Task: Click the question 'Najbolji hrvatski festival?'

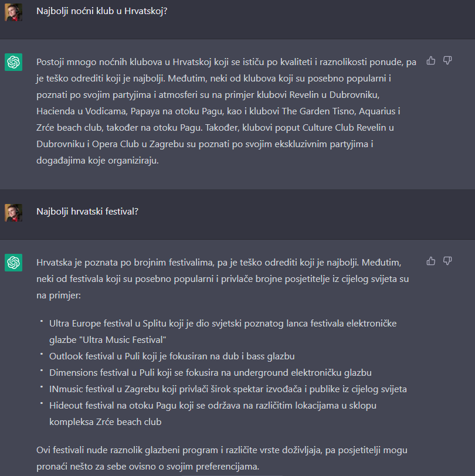Action: [x=87, y=212]
